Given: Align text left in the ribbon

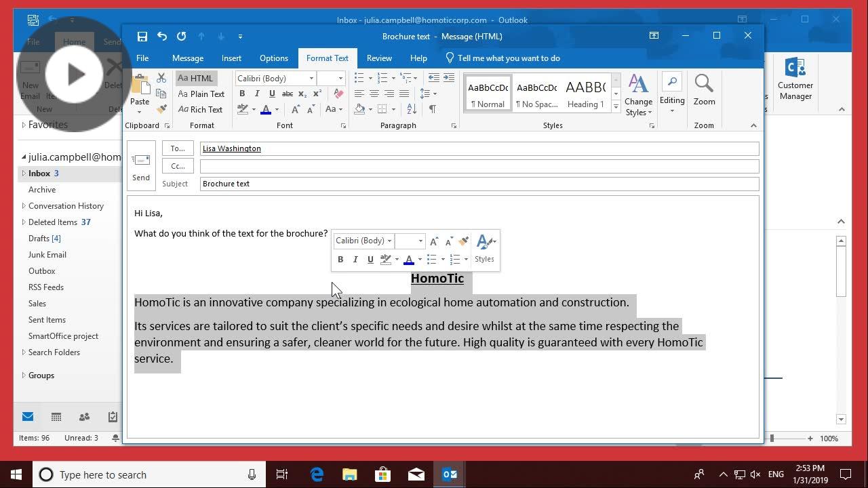Looking at the screenshot, I should click(359, 94).
